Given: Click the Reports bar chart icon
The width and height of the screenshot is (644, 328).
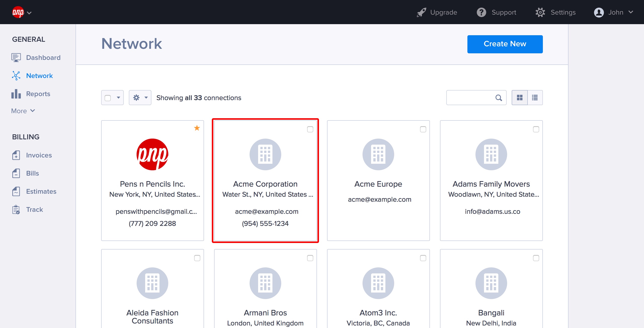Looking at the screenshot, I should click(16, 94).
